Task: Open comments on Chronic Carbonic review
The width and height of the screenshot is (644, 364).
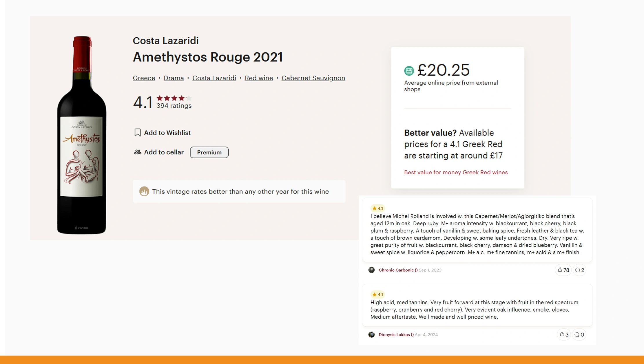Action: pos(579,270)
